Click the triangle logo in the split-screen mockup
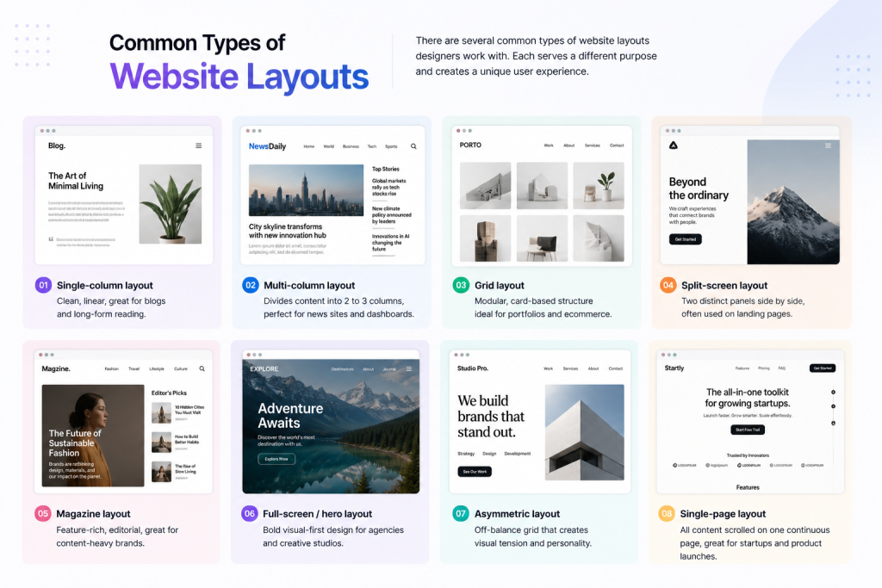Image resolution: width=882 pixels, height=588 pixels. tap(674, 145)
